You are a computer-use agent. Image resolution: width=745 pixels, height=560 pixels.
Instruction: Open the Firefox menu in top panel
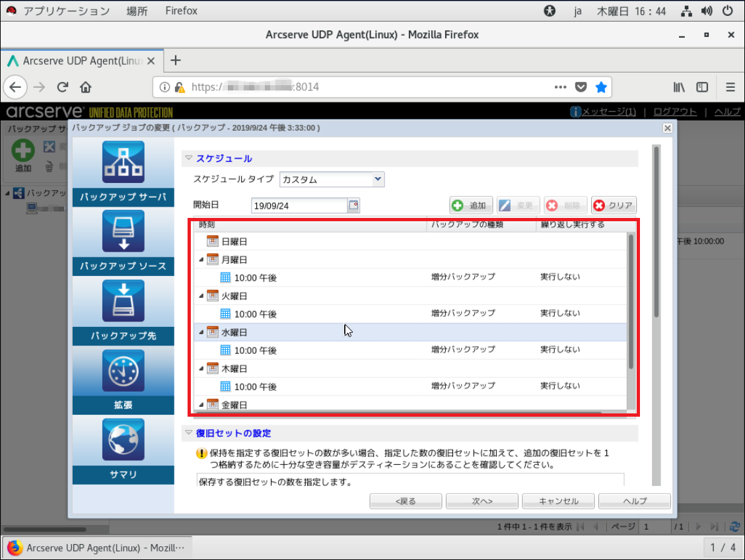(x=181, y=11)
